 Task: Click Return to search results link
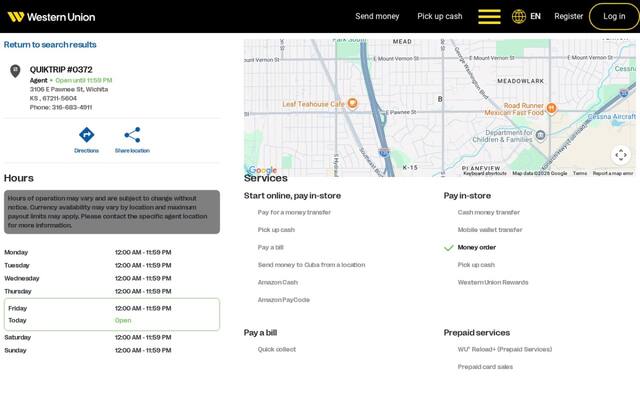(x=50, y=44)
